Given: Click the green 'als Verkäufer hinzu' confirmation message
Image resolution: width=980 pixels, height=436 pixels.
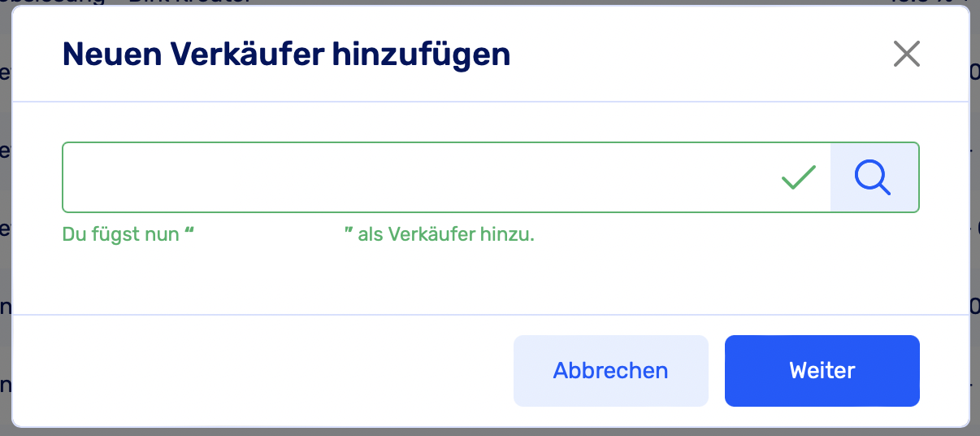Looking at the screenshot, I should pyautogui.click(x=445, y=235).
